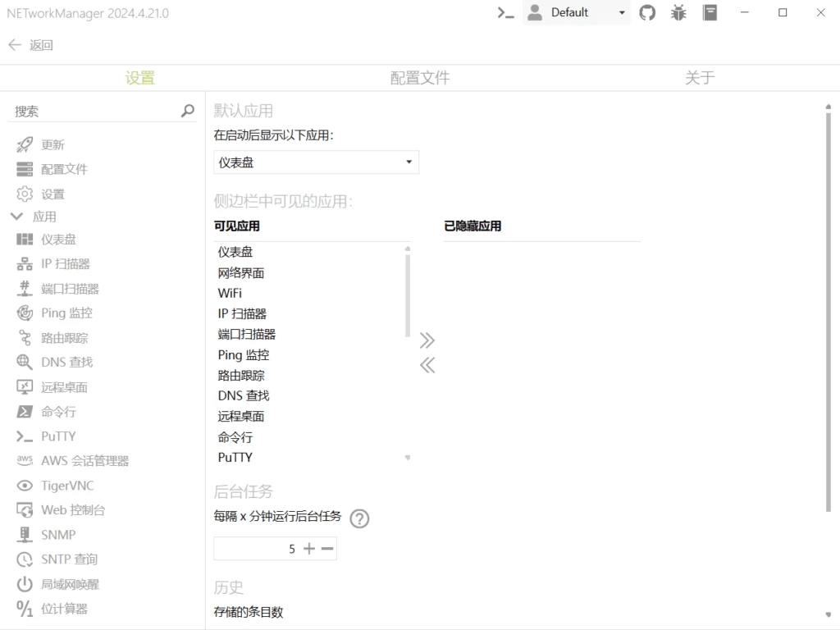Click the 返回 back button
Viewport: 840px width, 630px height.
30,45
